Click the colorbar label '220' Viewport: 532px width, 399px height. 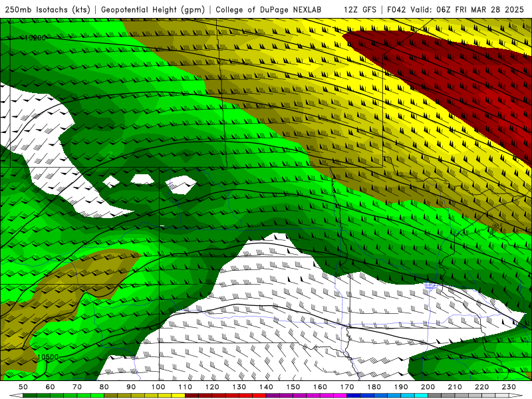[481, 387]
